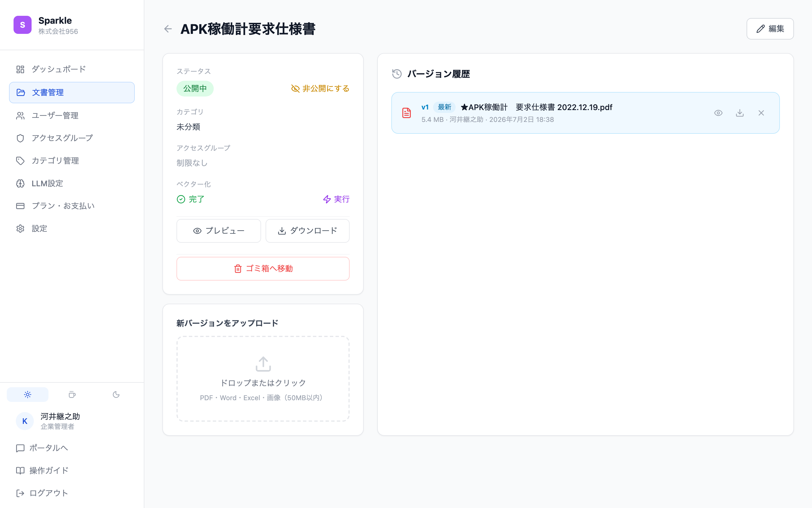
Task: Click the 新バージョンをアップロード heading
Action: [228, 323]
